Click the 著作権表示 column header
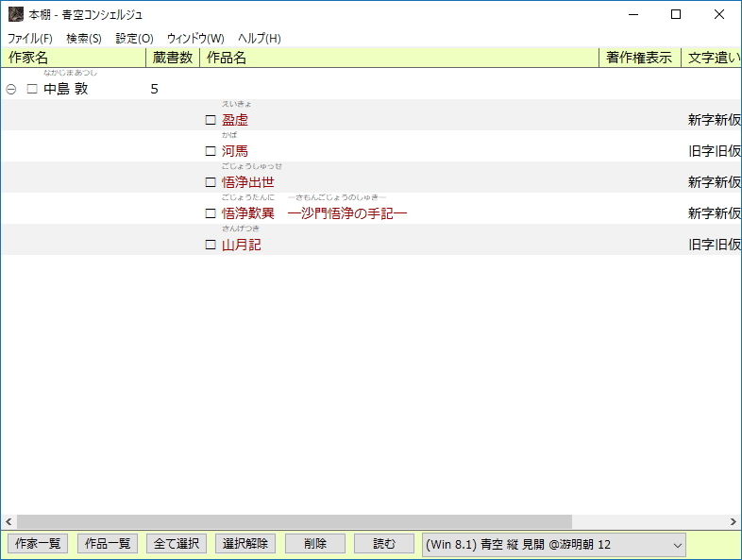Screen dimensions: 742x560 pos(640,58)
